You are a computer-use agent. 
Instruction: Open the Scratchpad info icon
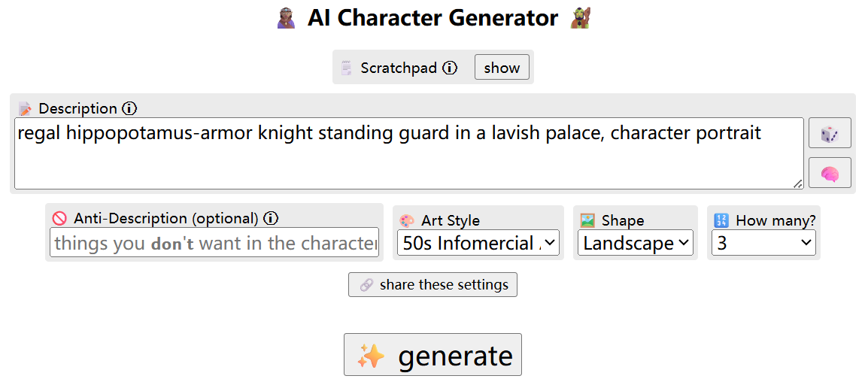pos(450,68)
